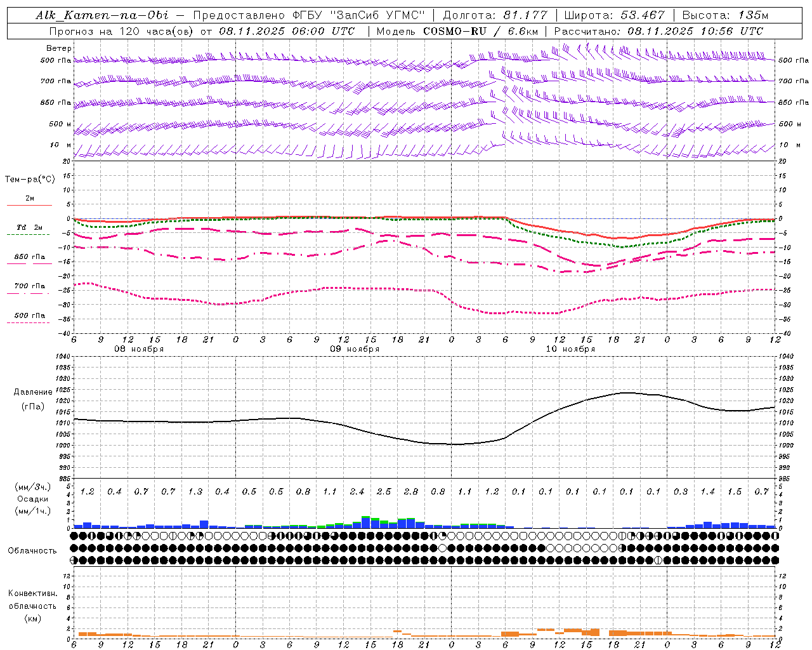Click the computed time 08.11.2025 10:56 UTC
Screen dimensions: 812x650
[x=695, y=31]
